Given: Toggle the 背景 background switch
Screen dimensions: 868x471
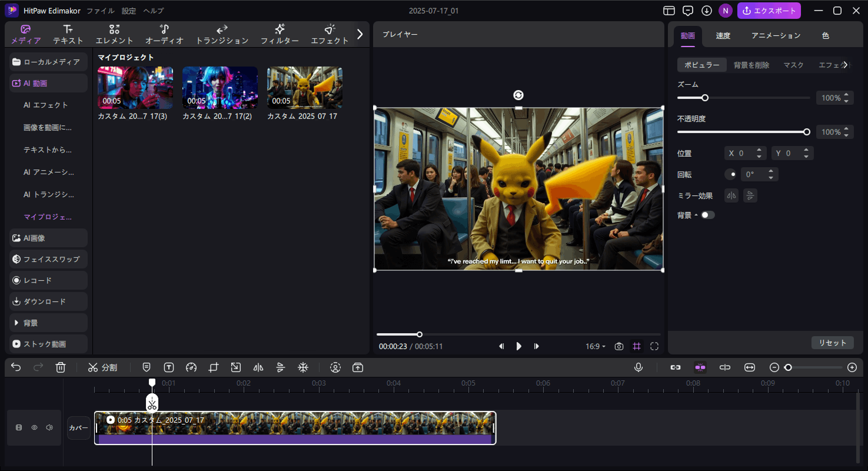Looking at the screenshot, I should [x=707, y=215].
